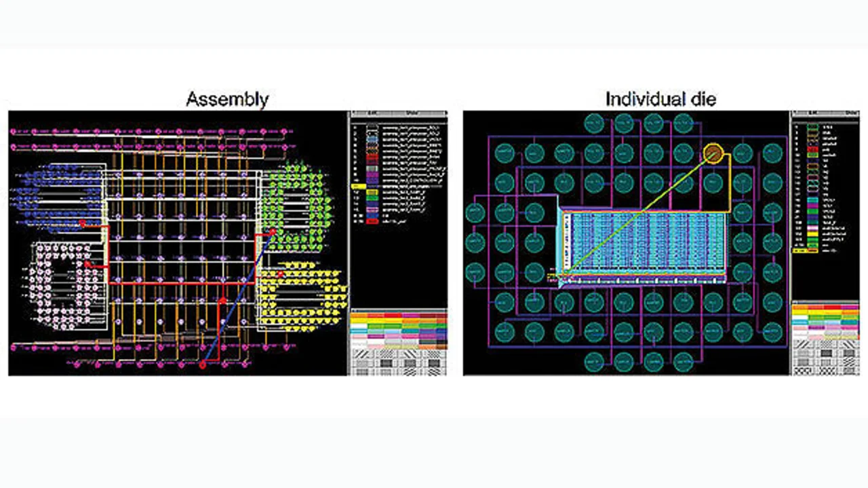
Task: Click the top-left teal bump in Individual die view
Action: point(593,123)
